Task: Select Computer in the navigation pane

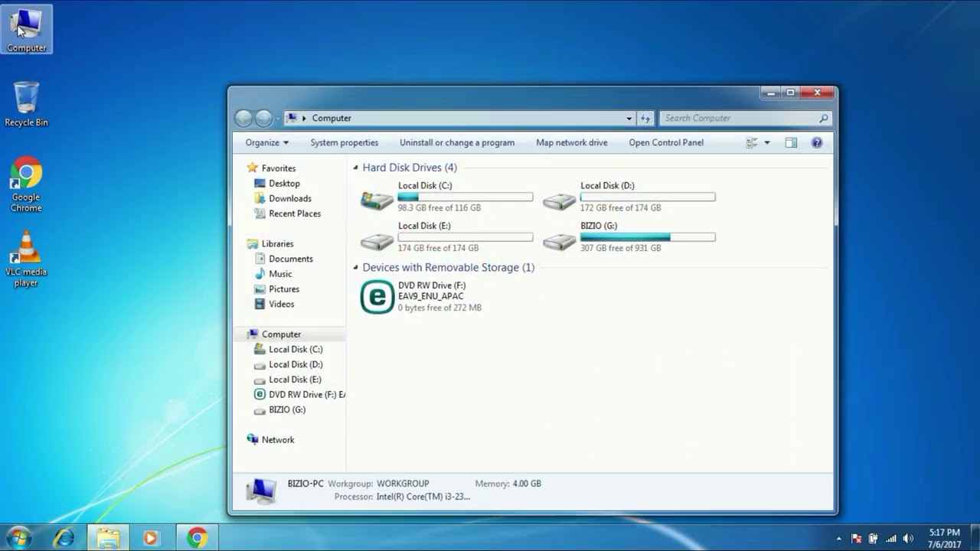Action: [x=281, y=334]
